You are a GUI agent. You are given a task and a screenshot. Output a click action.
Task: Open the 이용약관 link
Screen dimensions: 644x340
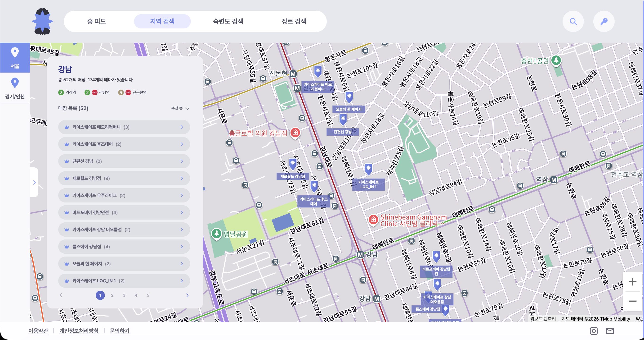pyautogui.click(x=38, y=331)
